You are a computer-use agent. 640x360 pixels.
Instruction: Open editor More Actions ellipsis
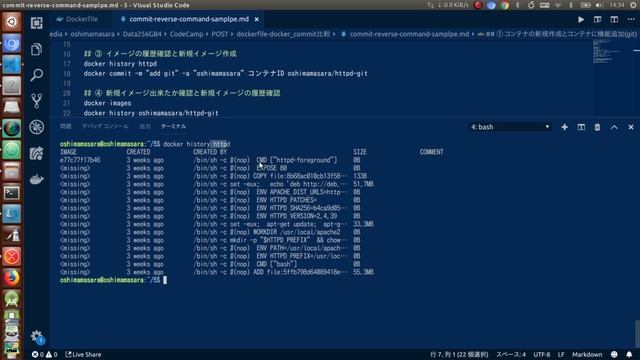click(631, 20)
